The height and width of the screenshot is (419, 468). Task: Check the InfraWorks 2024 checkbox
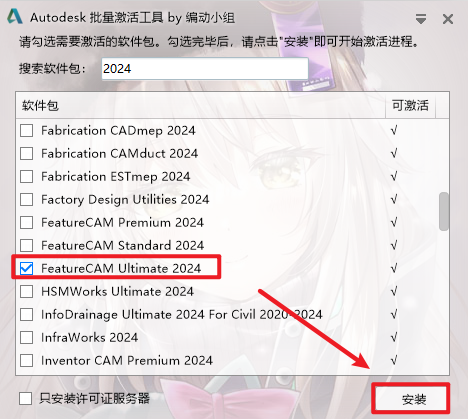[x=26, y=337]
